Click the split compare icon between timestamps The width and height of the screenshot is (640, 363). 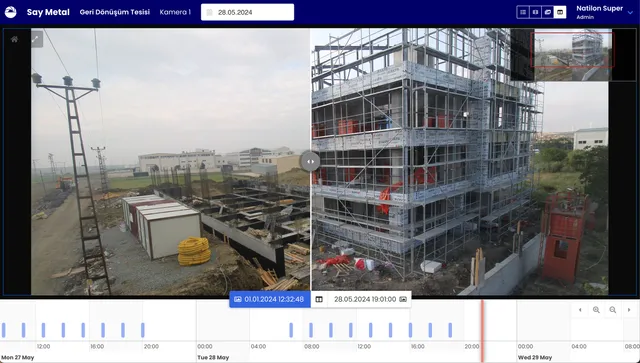[x=319, y=299]
